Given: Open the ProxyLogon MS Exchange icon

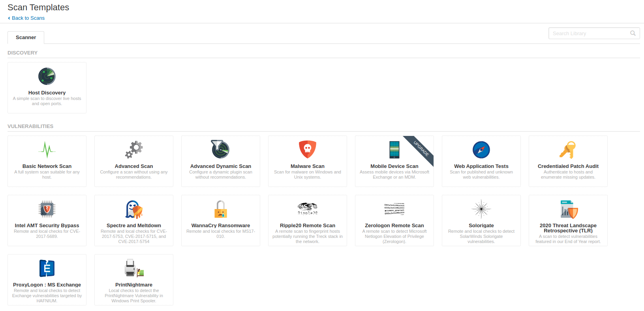Looking at the screenshot, I should 47,268.
